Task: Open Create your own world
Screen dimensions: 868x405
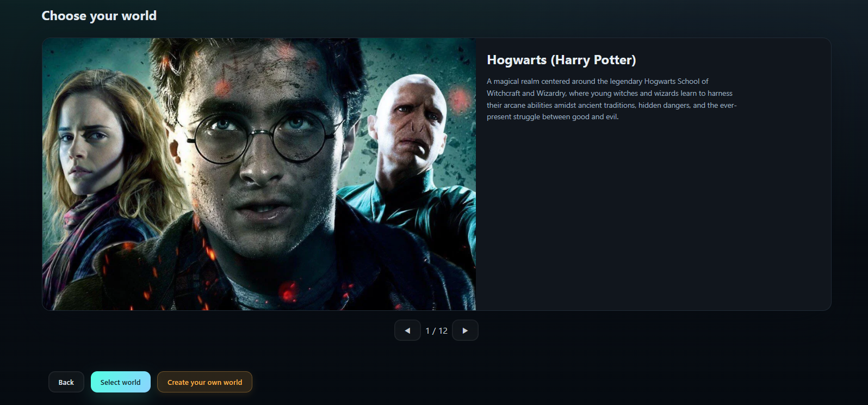Action: pos(204,382)
